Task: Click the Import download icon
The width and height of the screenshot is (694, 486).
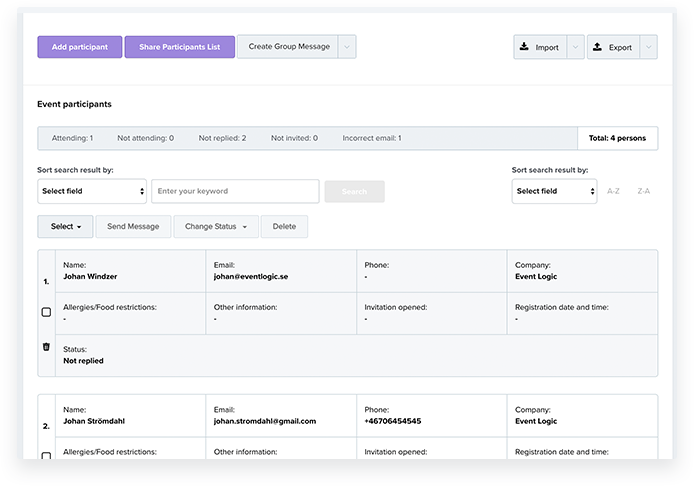Action: pos(524,46)
